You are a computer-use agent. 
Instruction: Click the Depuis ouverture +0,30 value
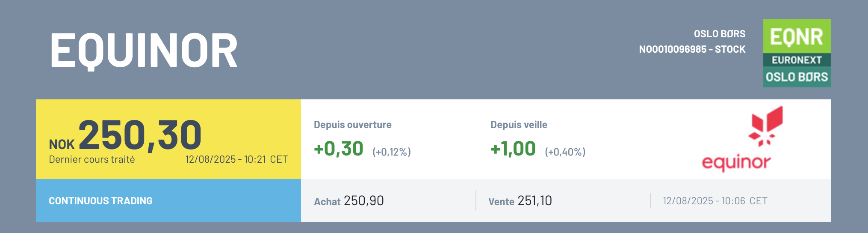point(339,149)
